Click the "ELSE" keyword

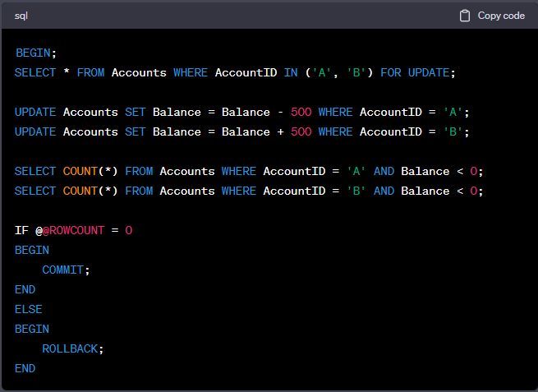pyautogui.click(x=28, y=309)
